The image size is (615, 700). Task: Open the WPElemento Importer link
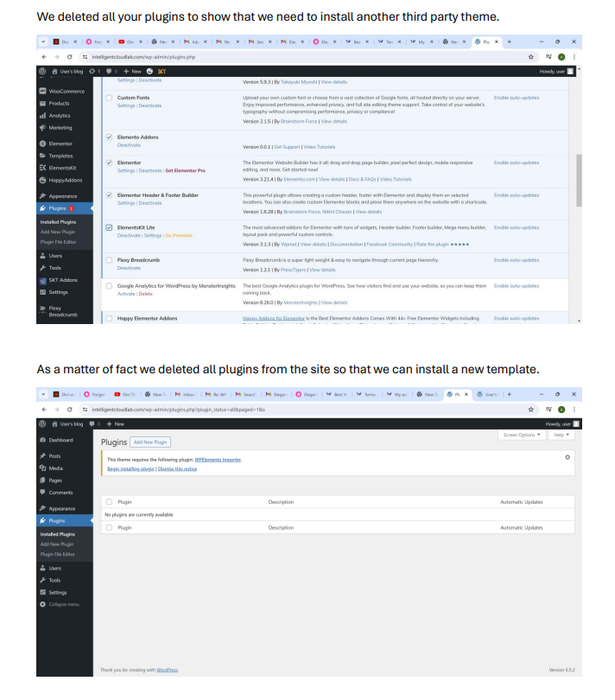pos(218,460)
